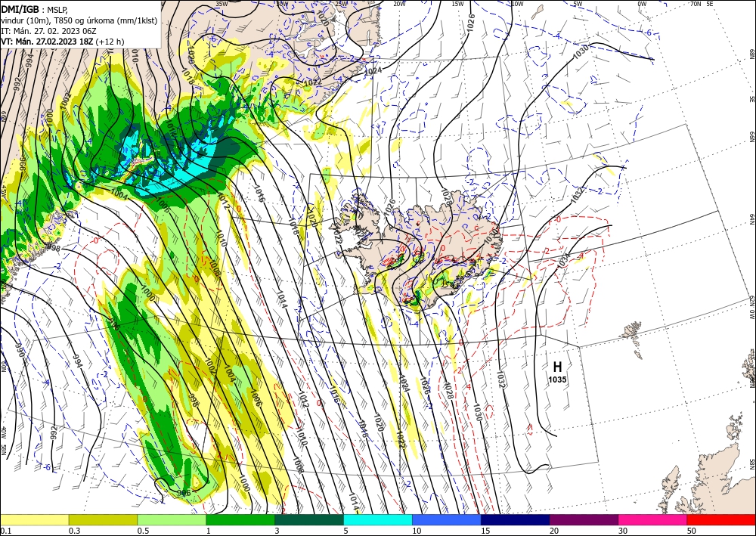Screen dimensions: 756x536
Task: Click the "15" legend value
Action: click(485, 531)
